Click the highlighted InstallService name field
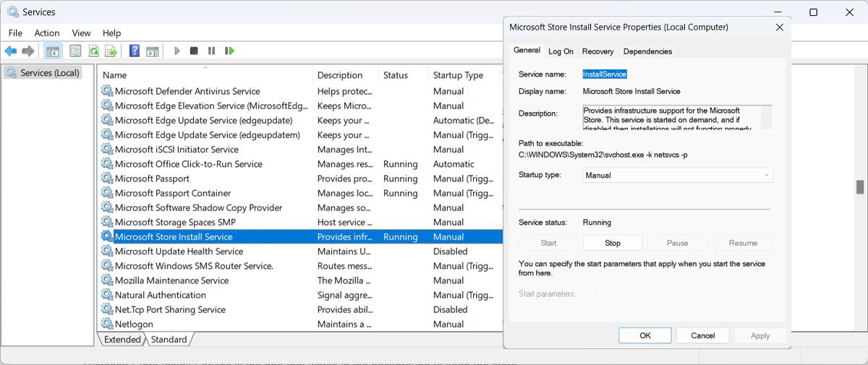The image size is (868, 365). (x=605, y=74)
